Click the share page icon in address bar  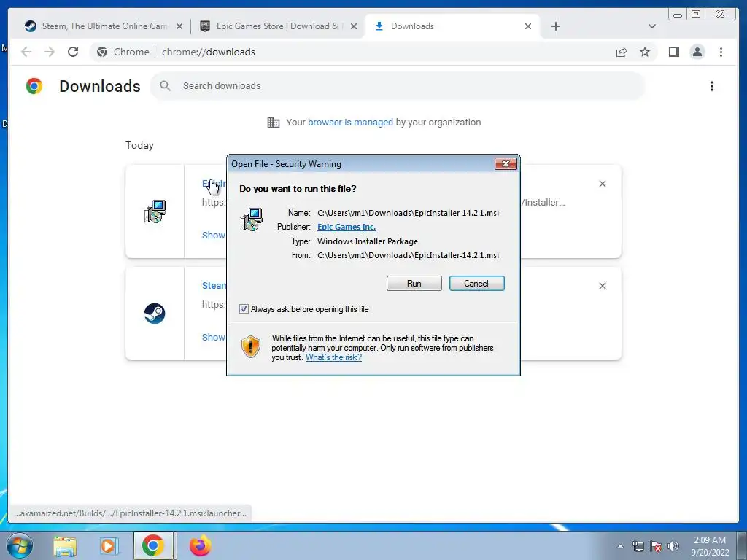622,52
